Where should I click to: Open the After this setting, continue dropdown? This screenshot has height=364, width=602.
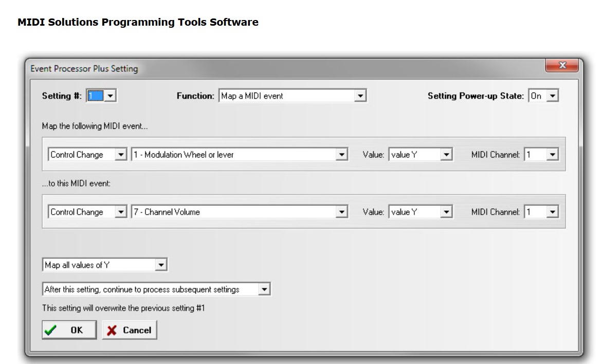pyautogui.click(x=156, y=289)
